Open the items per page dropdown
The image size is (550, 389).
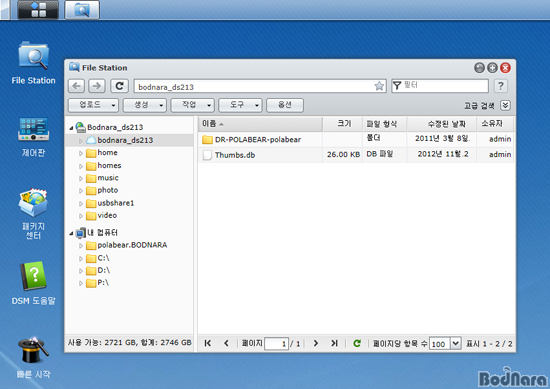pyautogui.click(x=455, y=343)
